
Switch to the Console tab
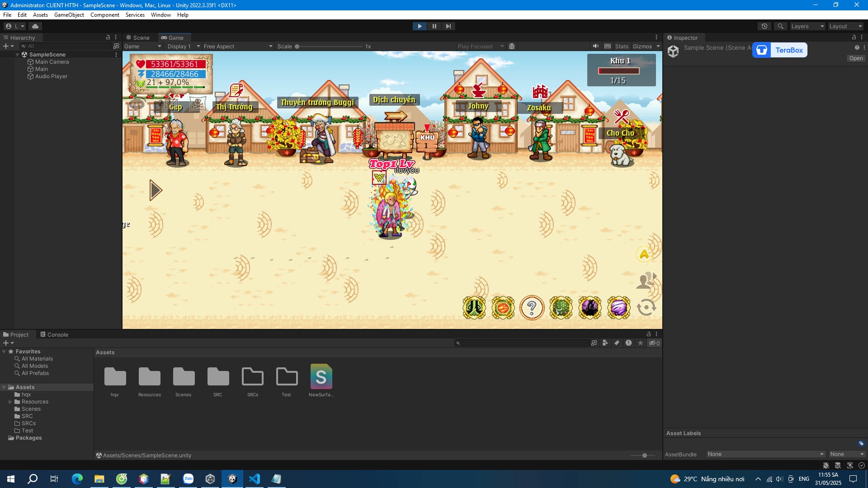click(54, 335)
